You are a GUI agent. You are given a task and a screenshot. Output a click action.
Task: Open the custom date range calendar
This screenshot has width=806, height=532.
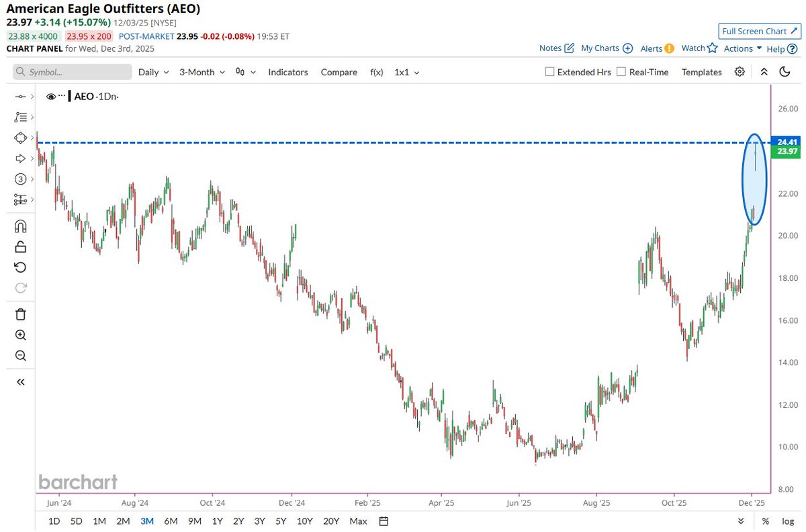(384, 521)
